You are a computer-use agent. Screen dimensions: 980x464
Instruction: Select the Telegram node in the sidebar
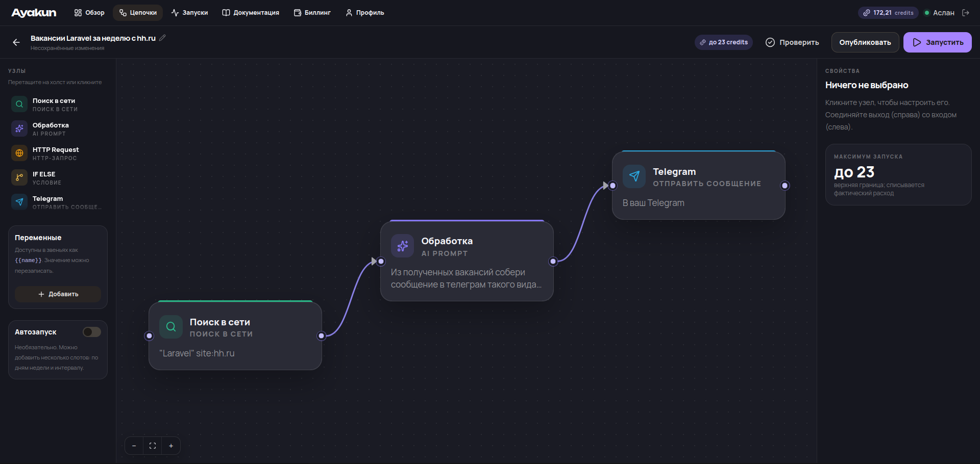(x=58, y=202)
